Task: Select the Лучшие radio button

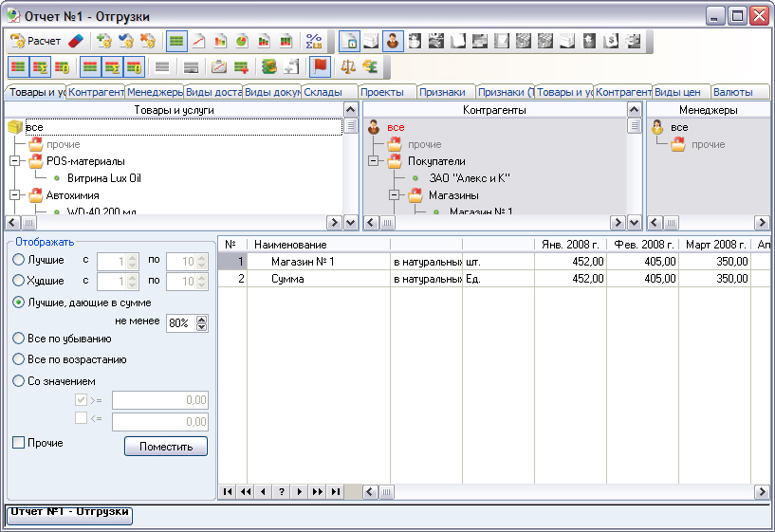Action: click(18, 259)
